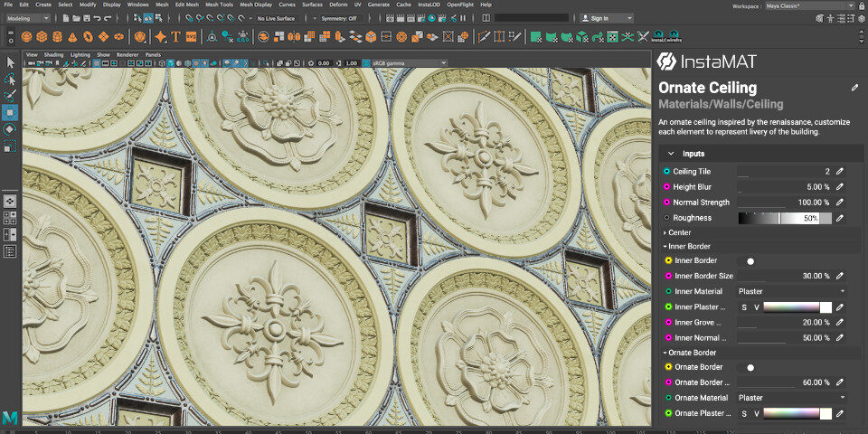Screen dimensions: 868x434
Task: Create a polygon disc from the shelf
Action: click(x=118, y=37)
